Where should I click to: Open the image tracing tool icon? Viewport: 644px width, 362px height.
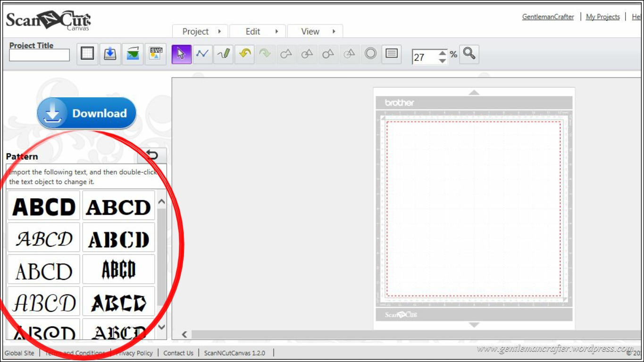pos(133,54)
